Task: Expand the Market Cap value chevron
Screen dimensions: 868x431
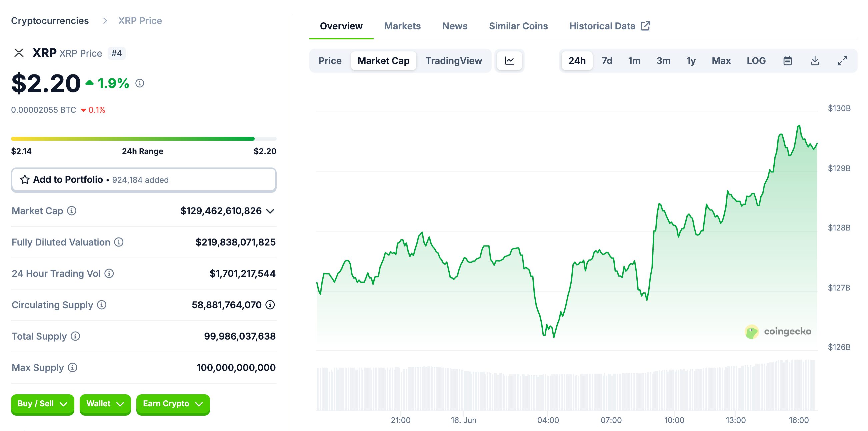Action: 270,211
